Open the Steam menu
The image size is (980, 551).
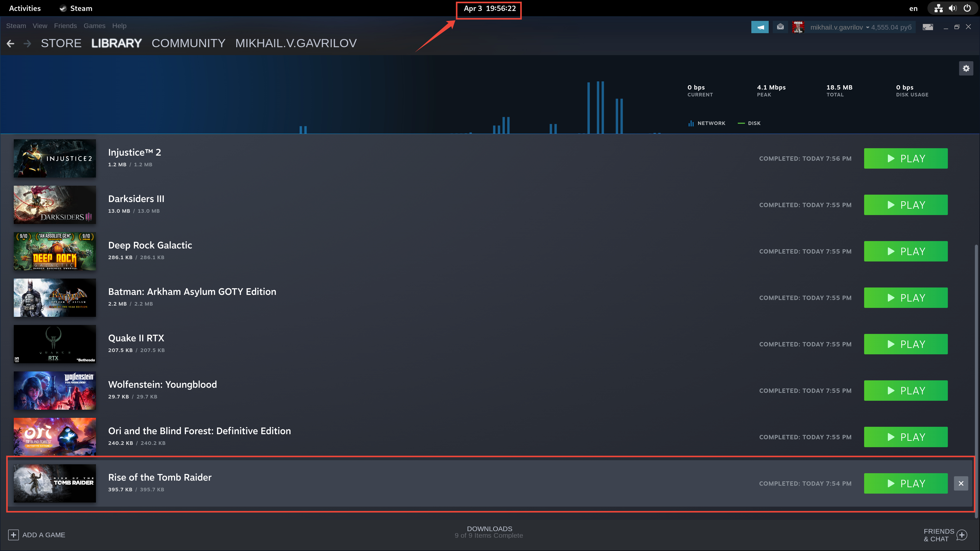click(x=16, y=26)
